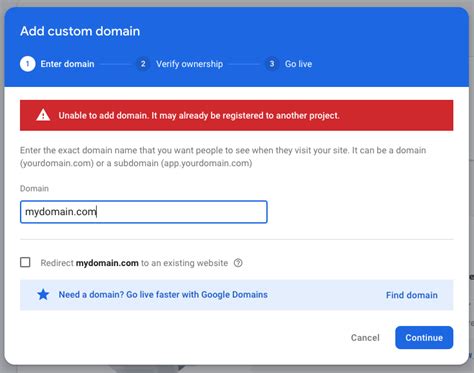
Task: Click the 'Domain' field label
Action: (x=34, y=189)
